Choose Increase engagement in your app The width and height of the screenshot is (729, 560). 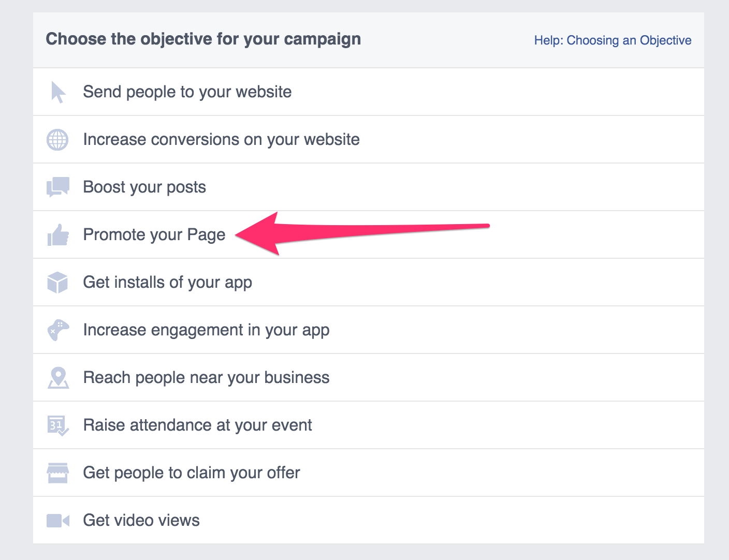[x=369, y=330]
